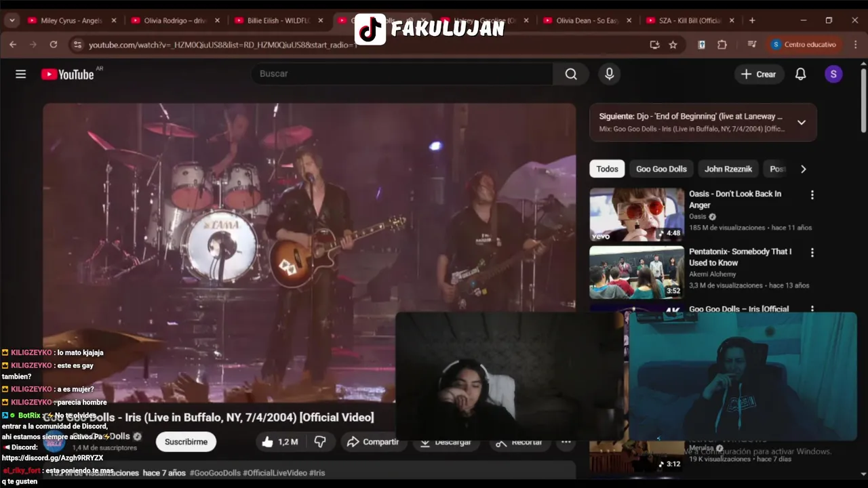Screen dimensions: 868x488
Task: Close the Miley Cyrus - Angels tab
Action: (114, 20)
